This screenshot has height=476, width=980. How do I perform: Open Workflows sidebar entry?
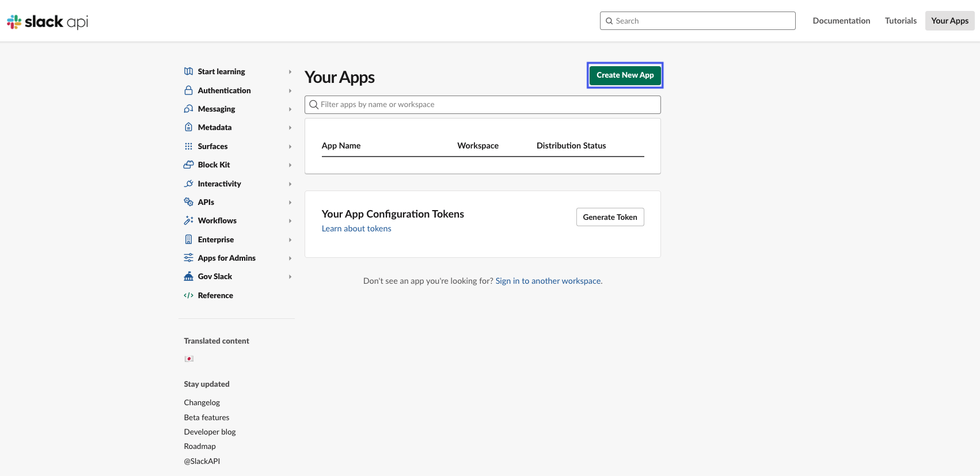coord(217,220)
